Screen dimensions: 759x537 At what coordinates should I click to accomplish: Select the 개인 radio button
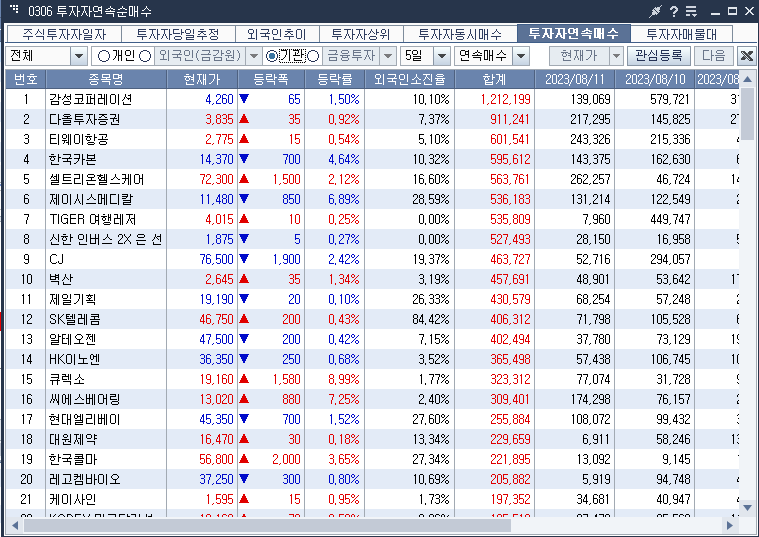[x=104, y=56]
